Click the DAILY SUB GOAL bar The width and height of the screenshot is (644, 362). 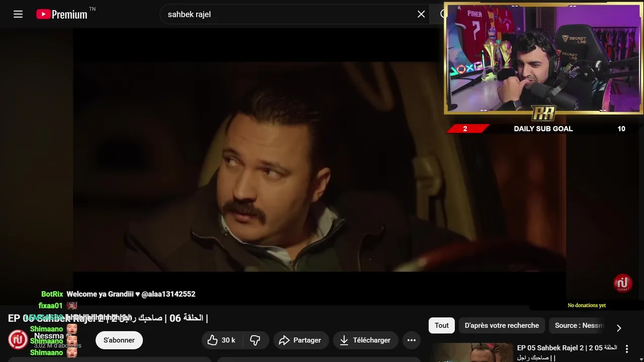click(543, 129)
